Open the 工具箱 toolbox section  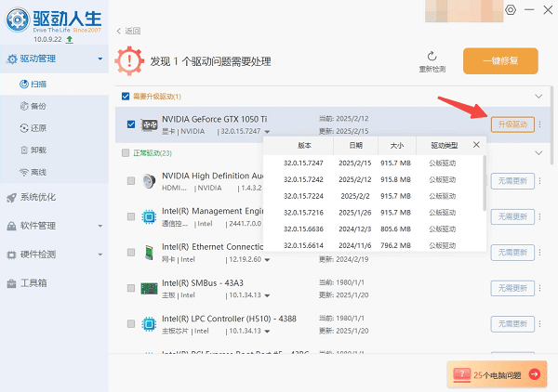(x=34, y=282)
